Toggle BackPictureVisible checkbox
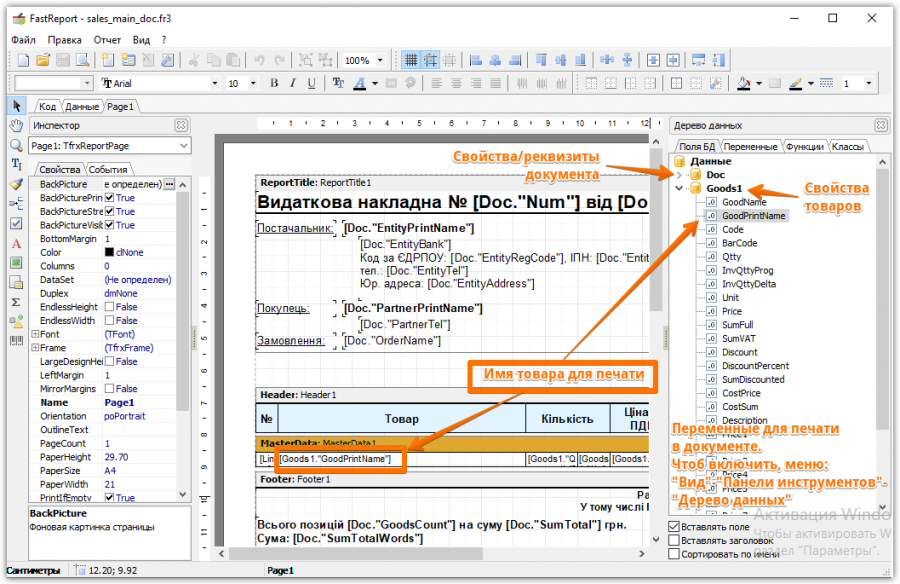 click(109, 225)
